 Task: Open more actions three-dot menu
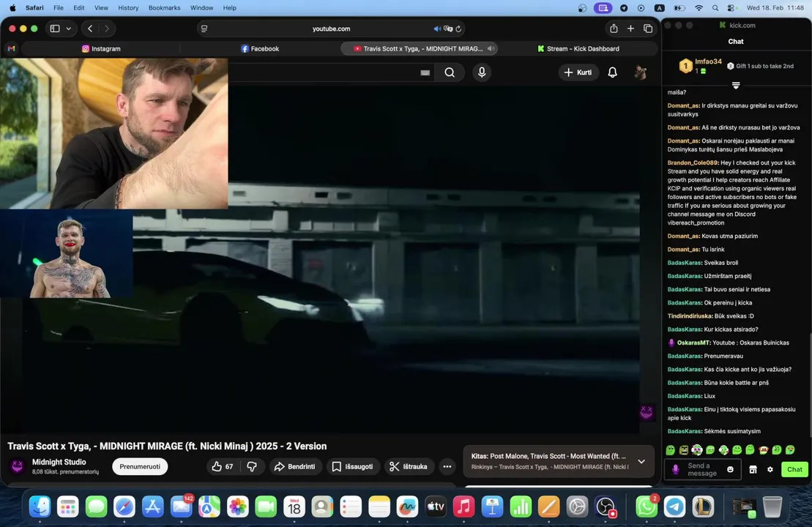point(447,466)
